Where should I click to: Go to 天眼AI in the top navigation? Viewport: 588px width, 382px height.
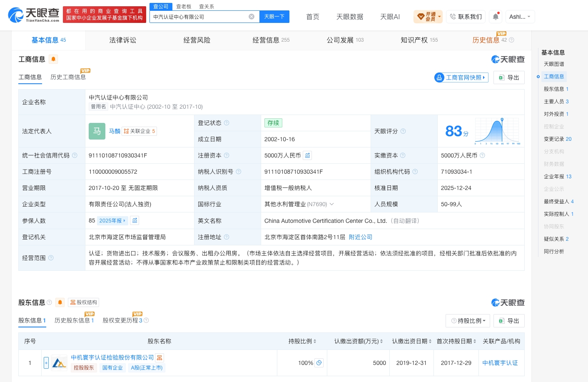pos(390,17)
